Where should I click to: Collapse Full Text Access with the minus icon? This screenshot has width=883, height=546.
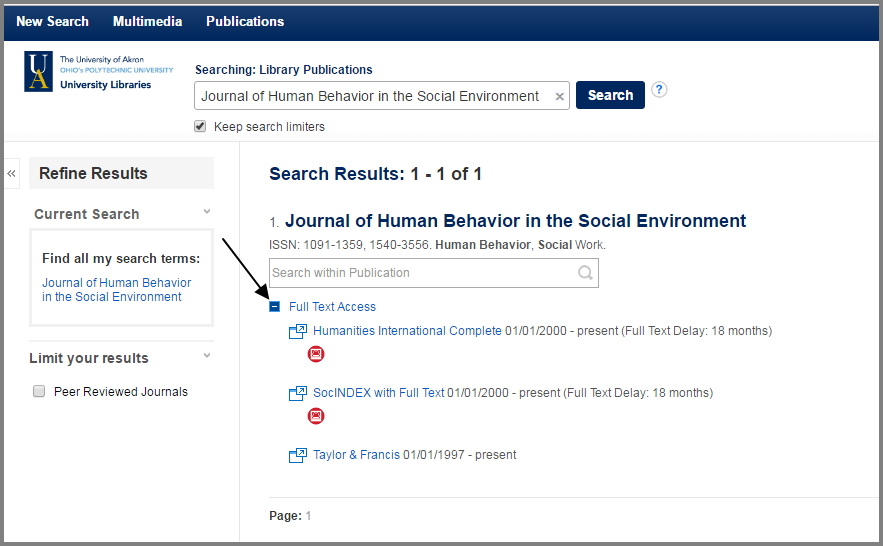[x=274, y=307]
